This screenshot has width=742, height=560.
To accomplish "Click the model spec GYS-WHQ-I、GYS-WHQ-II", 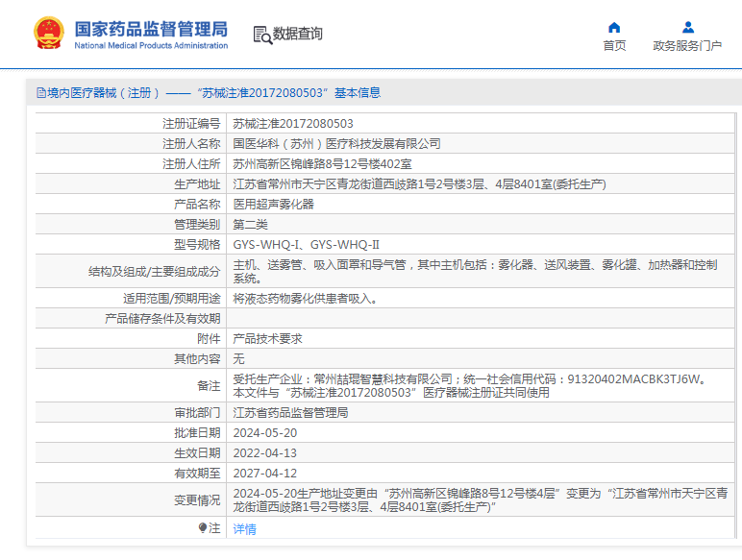I will click(306, 244).
